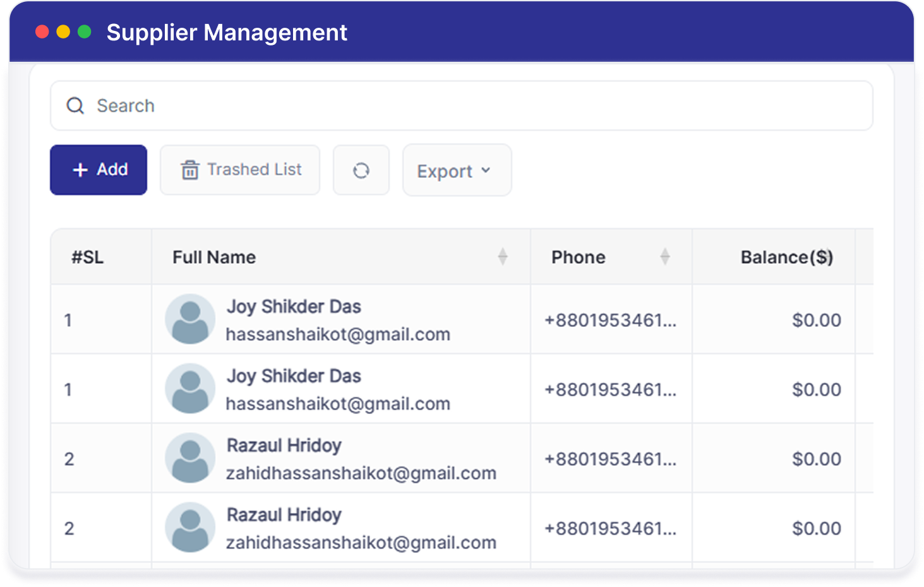Open the Trashed List
The height and width of the screenshot is (587, 924).
[240, 170]
